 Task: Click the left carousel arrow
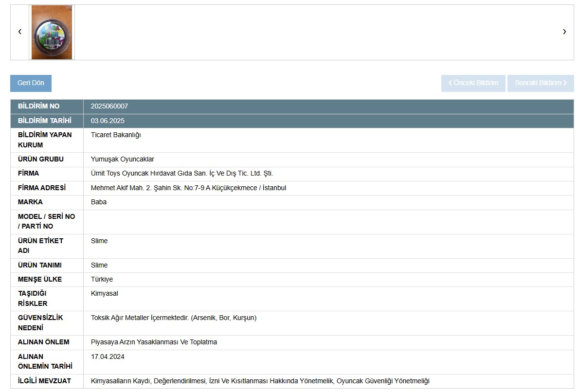point(20,32)
